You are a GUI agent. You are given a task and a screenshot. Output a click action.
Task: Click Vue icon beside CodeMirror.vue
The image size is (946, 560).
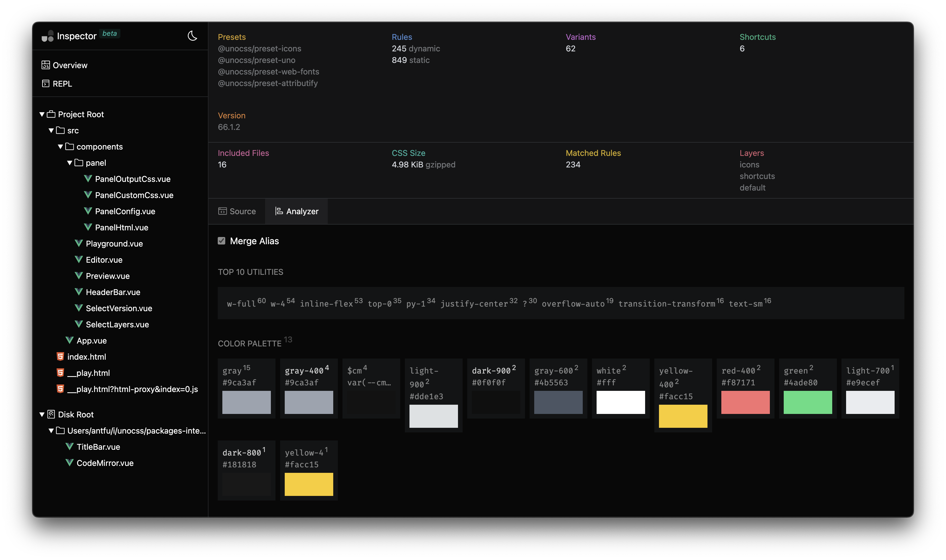point(70,463)
